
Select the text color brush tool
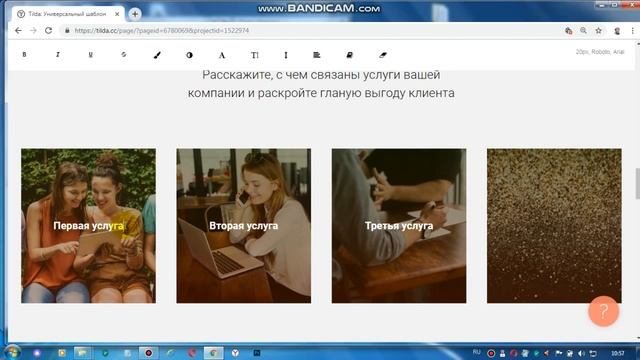pyautogui.click(x=157, y=55)
